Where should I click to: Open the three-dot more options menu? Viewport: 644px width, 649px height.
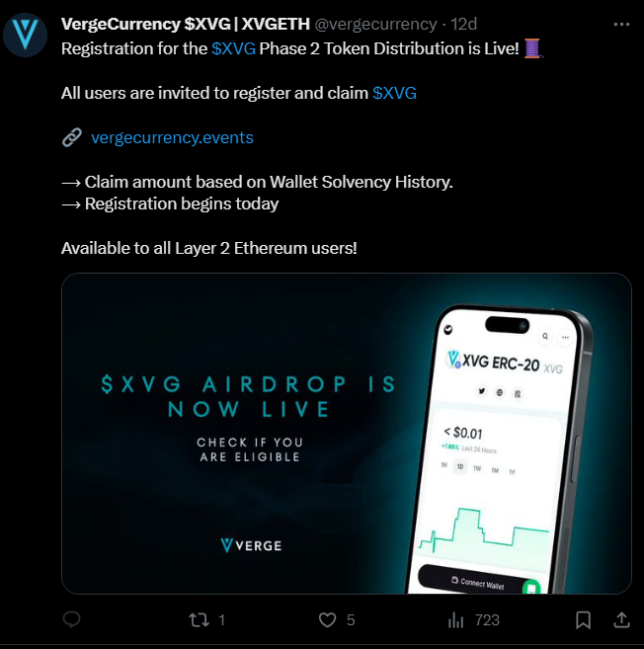[x=621, y=25]
